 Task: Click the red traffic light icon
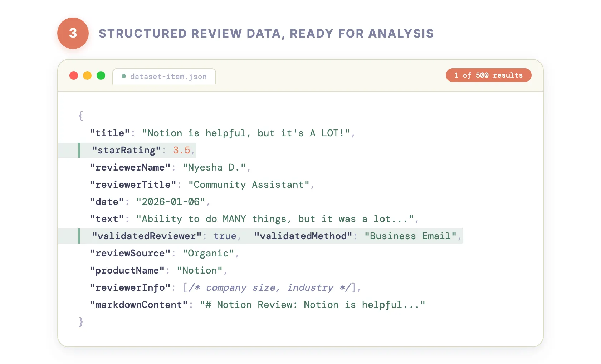tap(74, 75)
